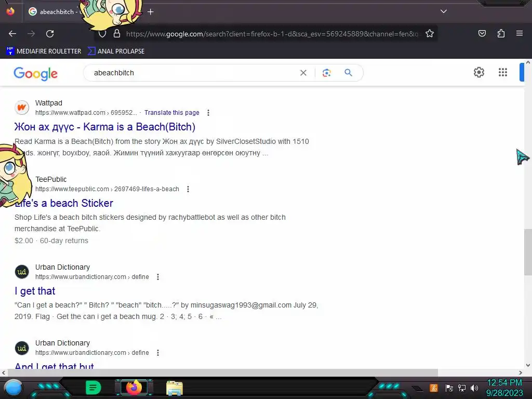The height and width of the screenshot is (399, 532).
Task: Click scroll up arrow of page
Action: coord(528,62)
